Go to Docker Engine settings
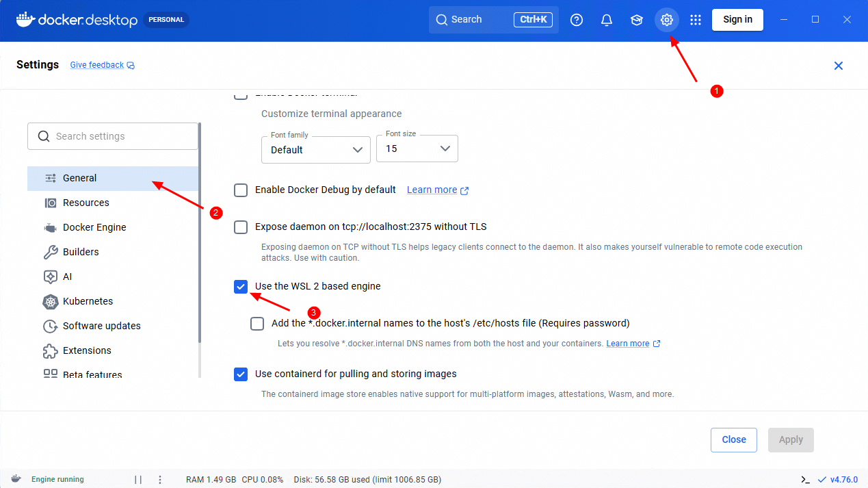The image size is (868, 488). 113,227
